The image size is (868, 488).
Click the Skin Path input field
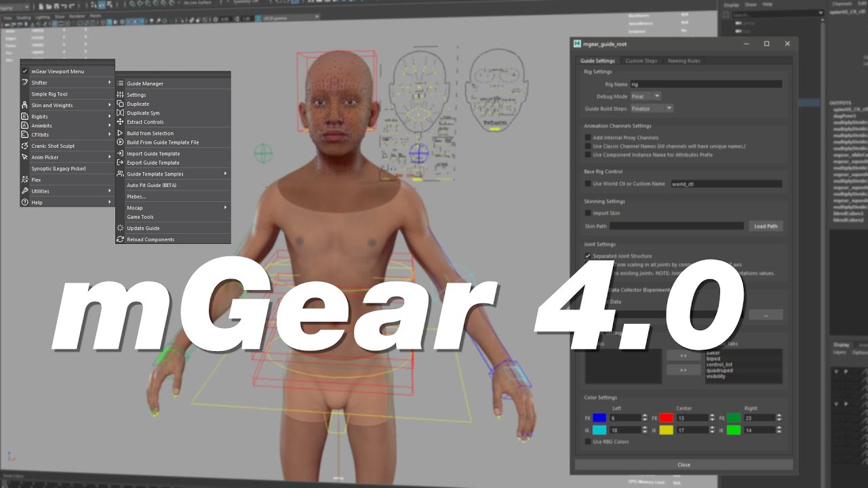click(677, 226)
